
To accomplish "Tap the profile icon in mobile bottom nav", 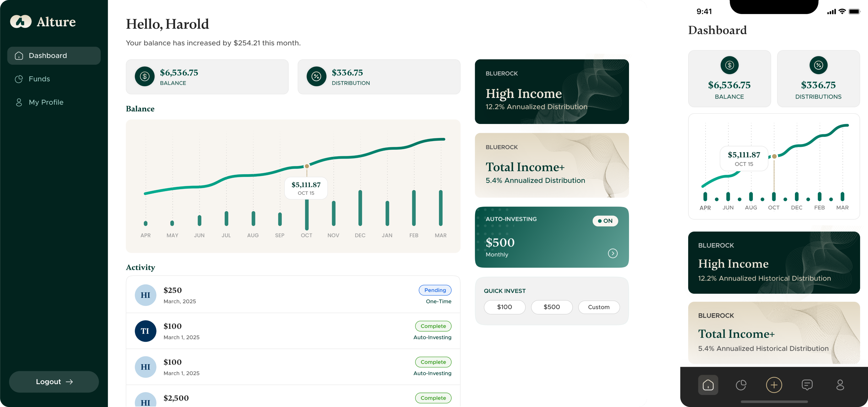I will tap(840, 385).
